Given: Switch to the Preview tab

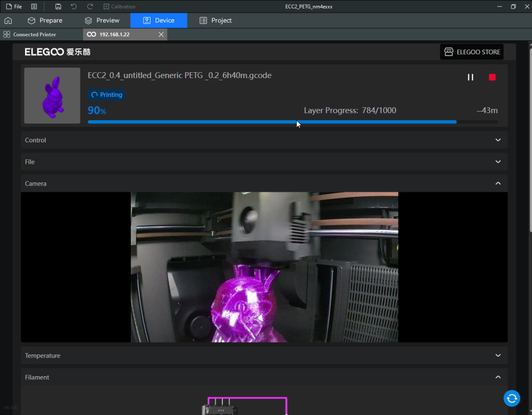Looking at the screenshot, I should (102, 20).
